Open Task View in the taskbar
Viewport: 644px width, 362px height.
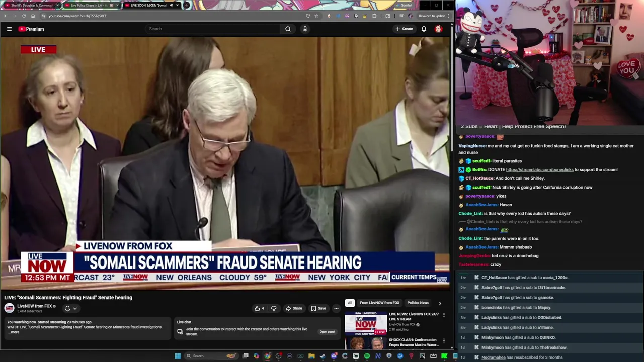[246, 356]
